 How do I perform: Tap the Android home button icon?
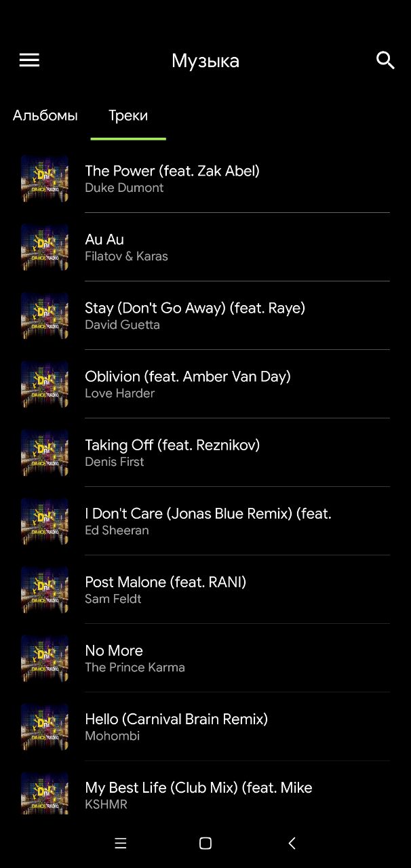tap(206, 843)
